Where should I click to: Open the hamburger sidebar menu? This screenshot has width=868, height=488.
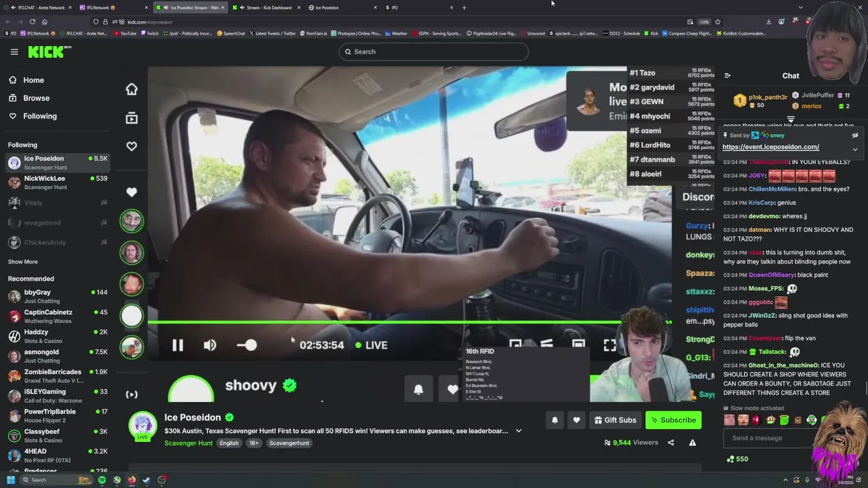tap(14, 52)
